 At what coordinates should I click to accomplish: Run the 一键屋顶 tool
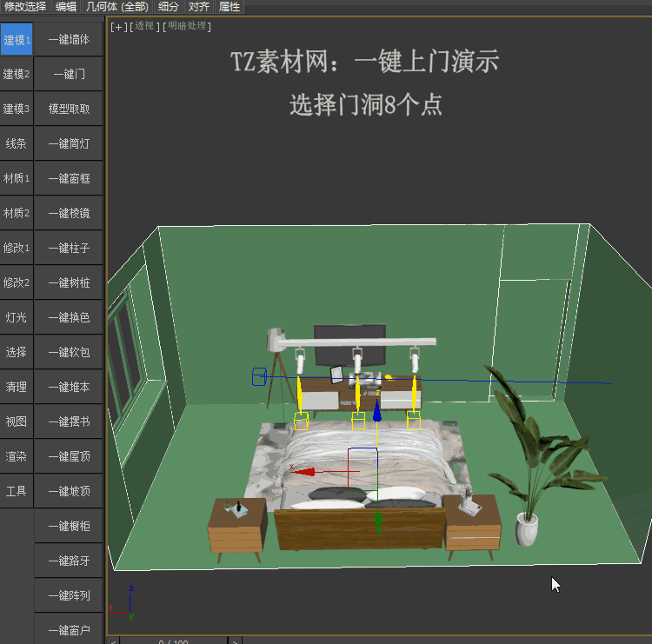(69, 456)
